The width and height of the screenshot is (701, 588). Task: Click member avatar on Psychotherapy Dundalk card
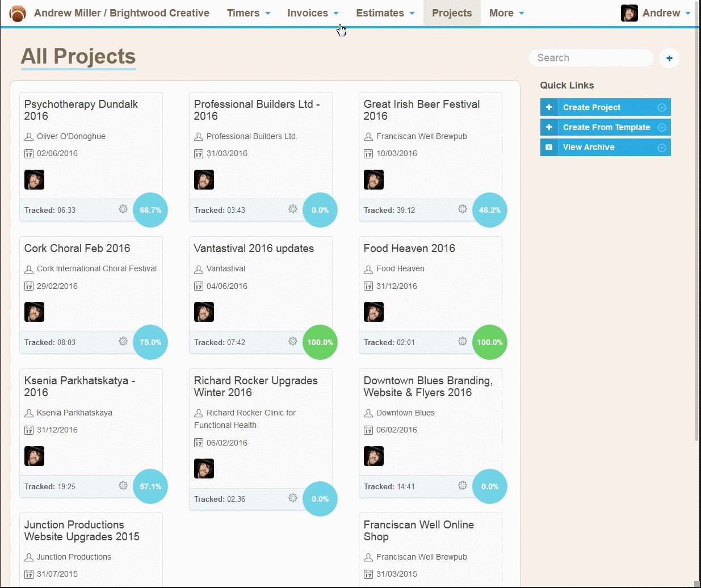point(34,179)
